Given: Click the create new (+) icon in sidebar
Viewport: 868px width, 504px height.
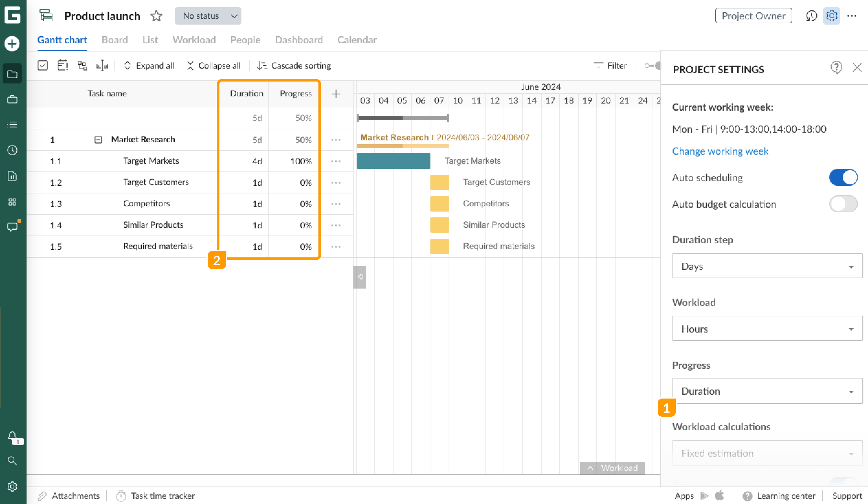Looking at the screenshot, I should tap(12, 44).
